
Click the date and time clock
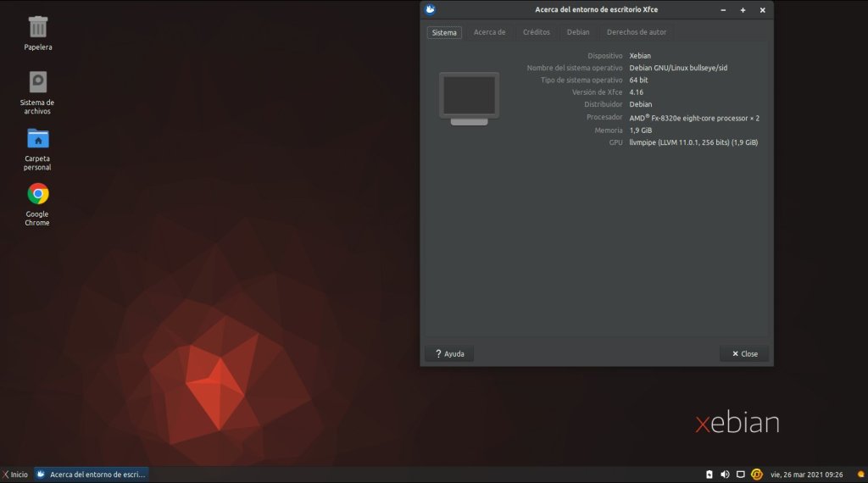coord(806,475)
